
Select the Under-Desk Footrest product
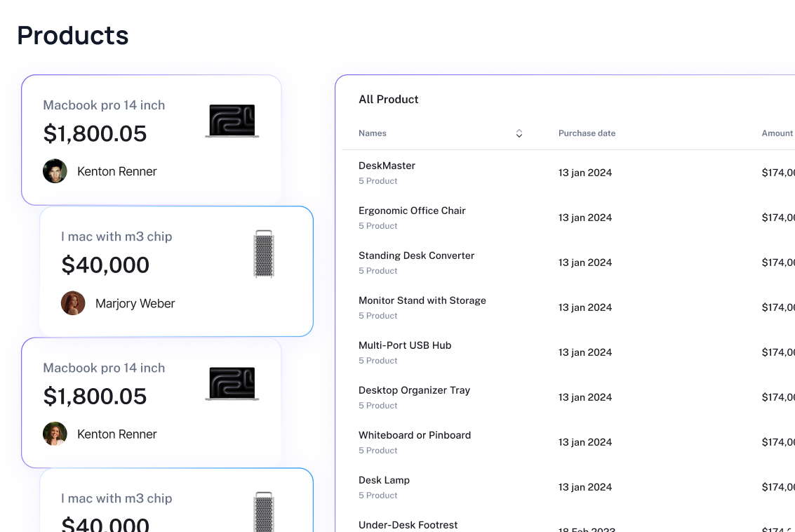pyautogui.click(x=408, y=525)
